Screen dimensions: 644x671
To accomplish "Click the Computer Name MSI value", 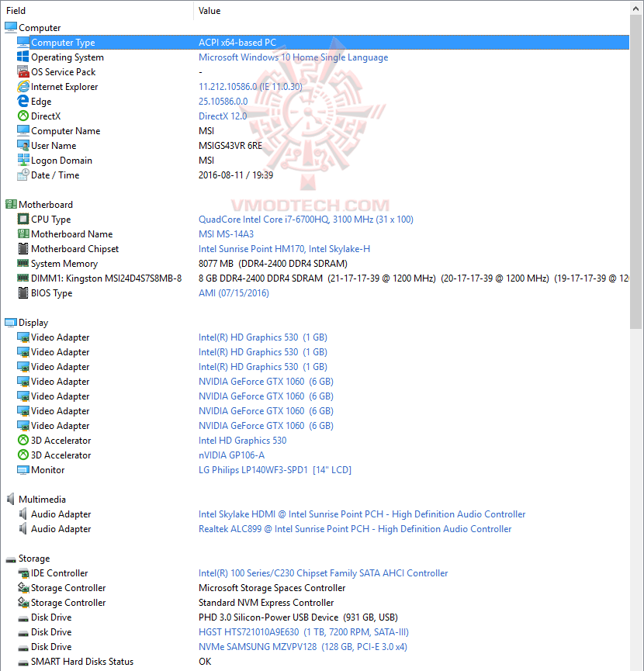I will pos(206,131).
